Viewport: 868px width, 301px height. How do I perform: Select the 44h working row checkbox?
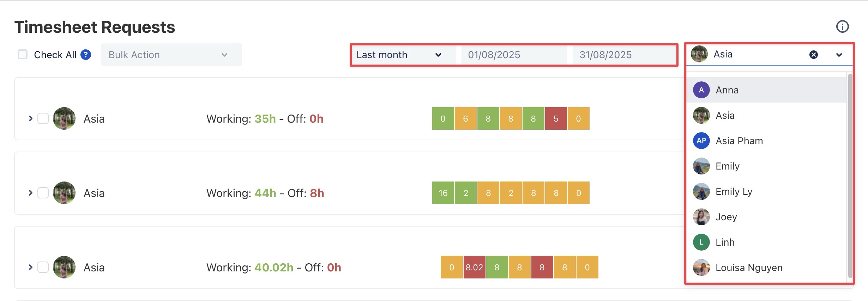[x=43, y=193]
